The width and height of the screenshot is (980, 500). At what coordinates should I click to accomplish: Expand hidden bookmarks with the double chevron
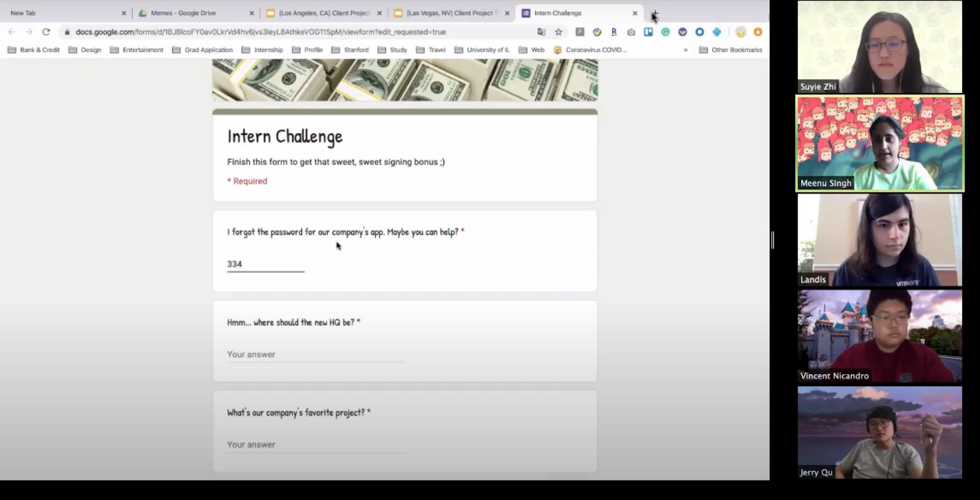pos(685,50)
